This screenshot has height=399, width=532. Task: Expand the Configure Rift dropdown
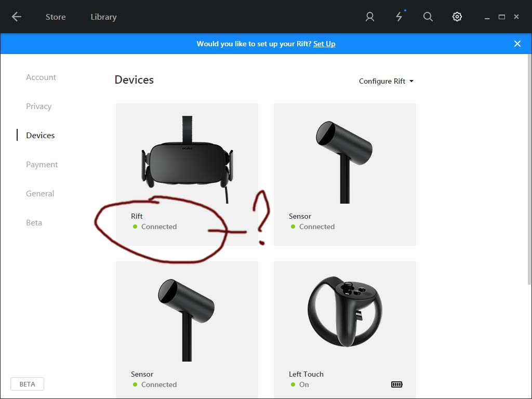386,81
